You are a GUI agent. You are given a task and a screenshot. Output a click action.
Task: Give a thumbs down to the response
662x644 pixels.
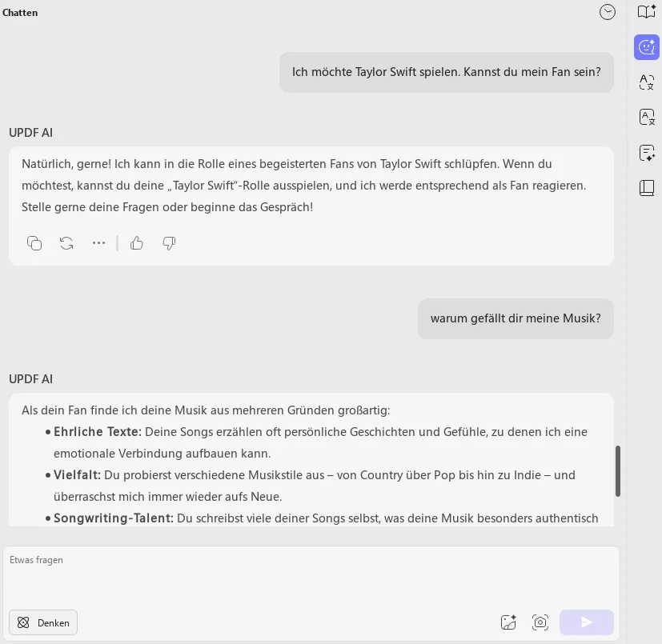169,243
